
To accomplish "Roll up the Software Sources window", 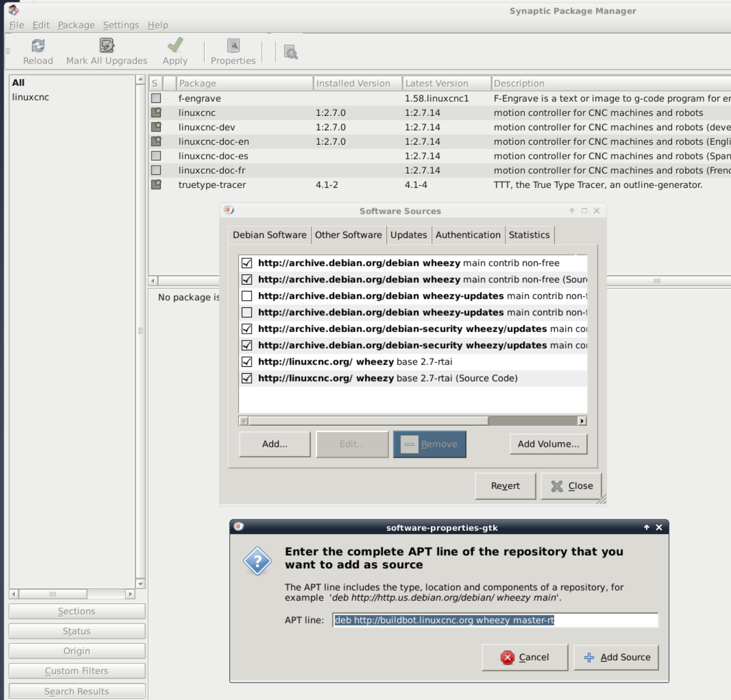I will point(572,211).
